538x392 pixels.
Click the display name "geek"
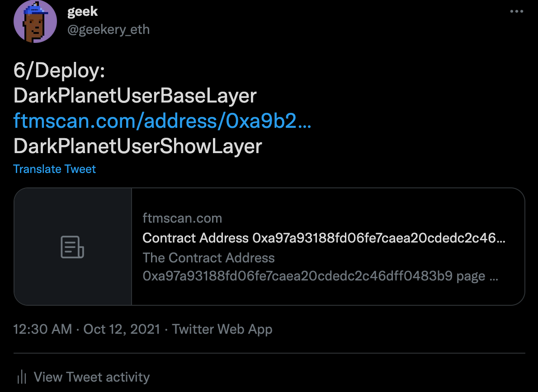pyautogui.click(x=83, y=12)
